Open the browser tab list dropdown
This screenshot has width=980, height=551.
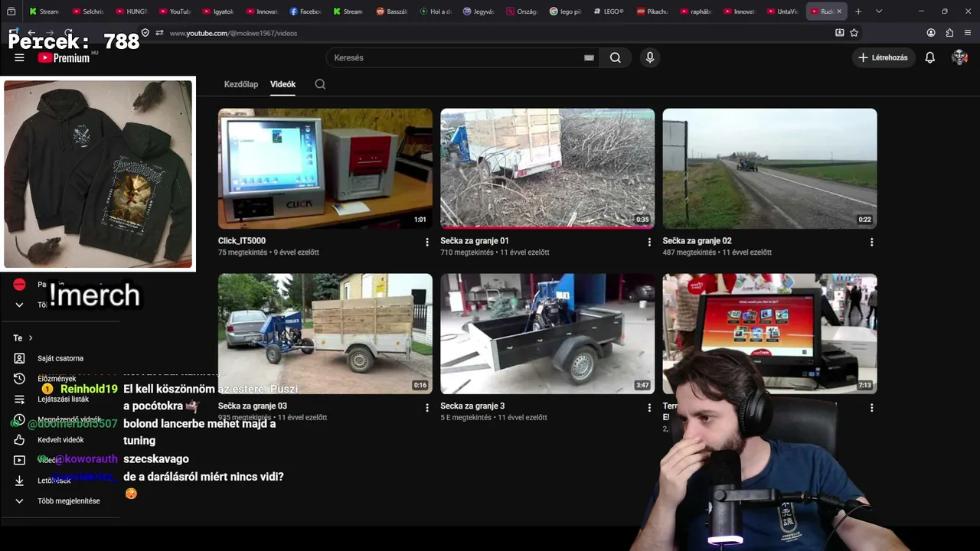tap(879, 11)
